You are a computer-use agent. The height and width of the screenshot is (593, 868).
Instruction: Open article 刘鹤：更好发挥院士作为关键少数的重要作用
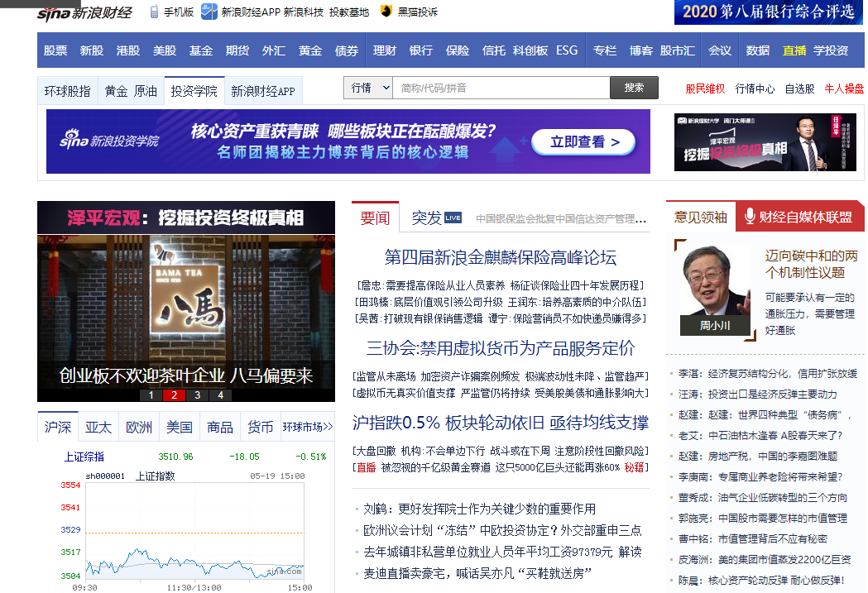coord(479,509)
